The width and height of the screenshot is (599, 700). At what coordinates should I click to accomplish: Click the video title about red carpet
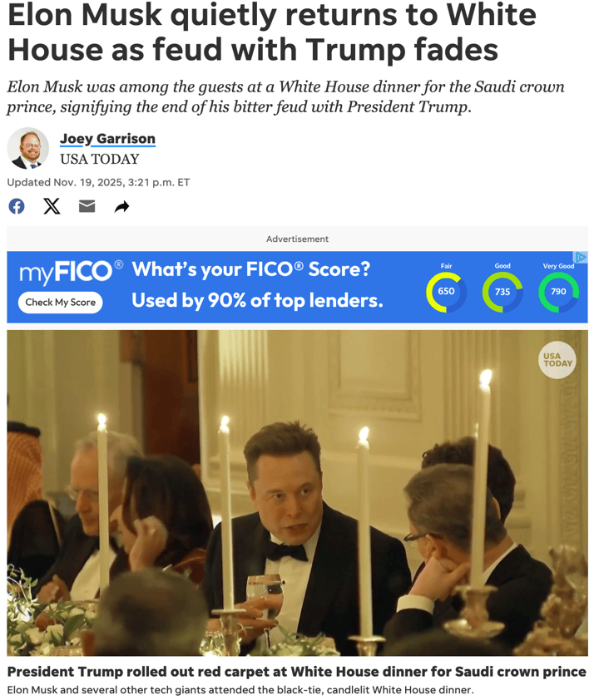pos(297,672)
